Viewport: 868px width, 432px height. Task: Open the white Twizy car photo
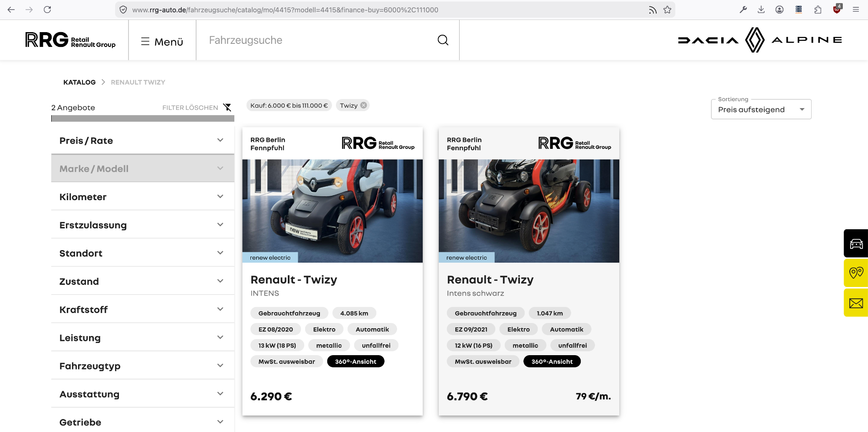[x=332, y=211]
